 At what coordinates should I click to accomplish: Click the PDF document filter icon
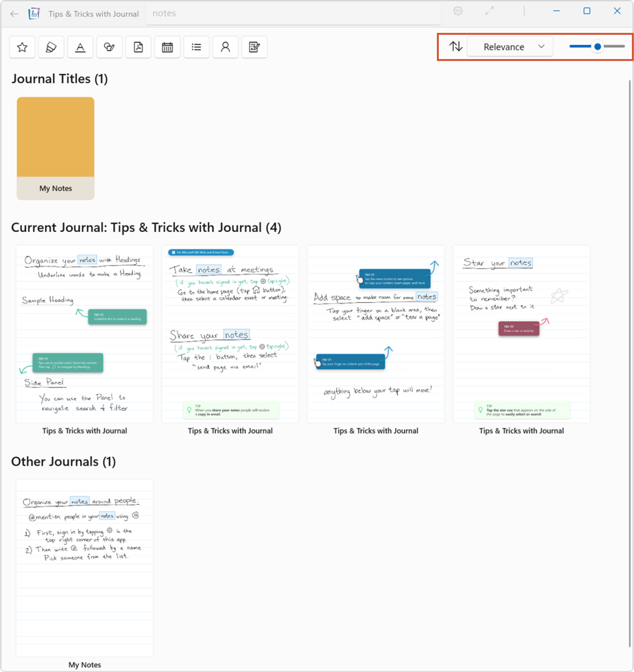coord(138,47)
